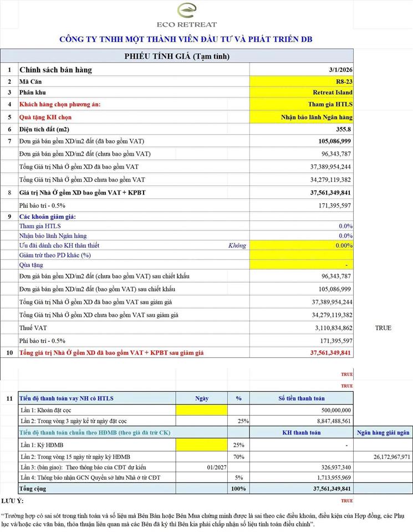413x532 pixels.
Task: Select the 'Lần 1: Ký HĐMB' row label
Action: point(42,445)
